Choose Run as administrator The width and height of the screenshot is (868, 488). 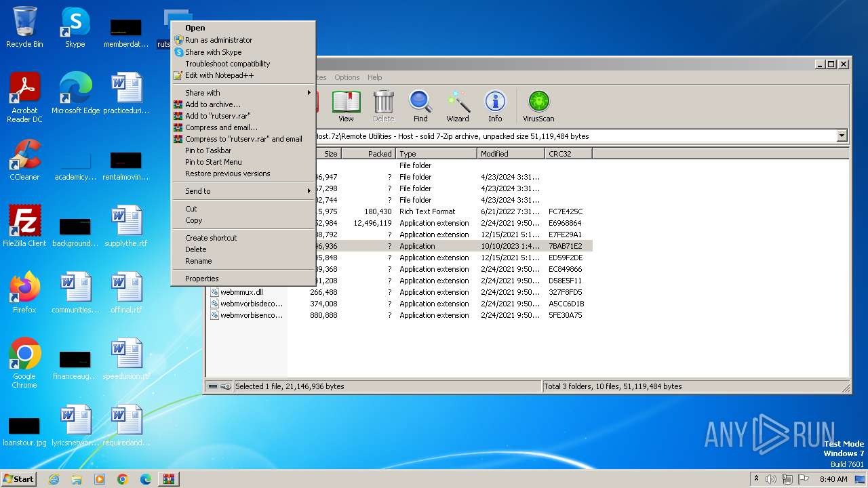[x=243, y=40]
